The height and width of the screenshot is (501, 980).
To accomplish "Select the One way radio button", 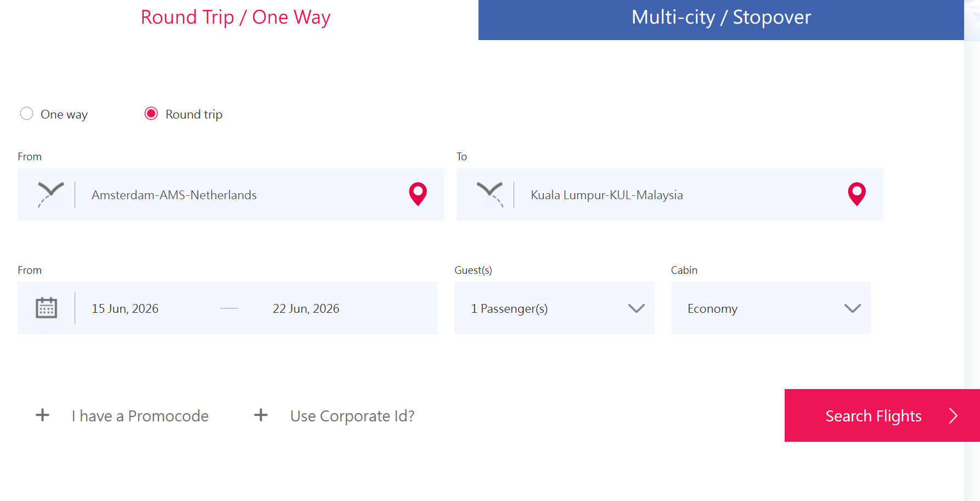I will coord(26,114).
